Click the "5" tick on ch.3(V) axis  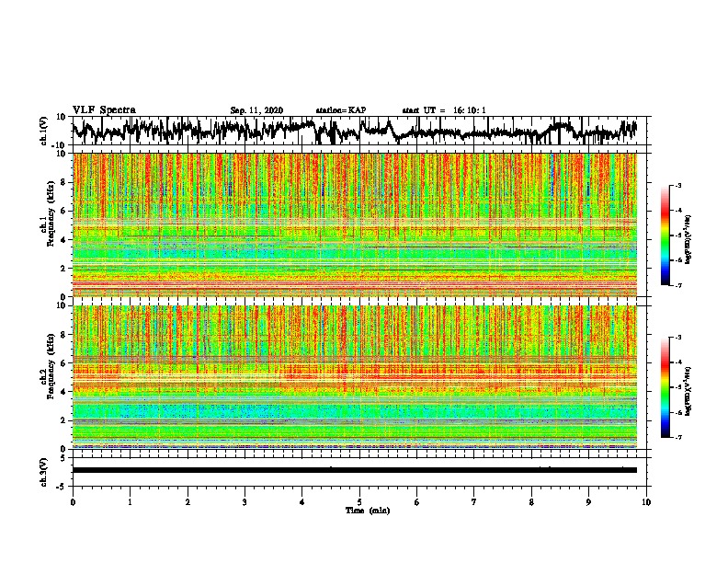(x=64, y=458)
